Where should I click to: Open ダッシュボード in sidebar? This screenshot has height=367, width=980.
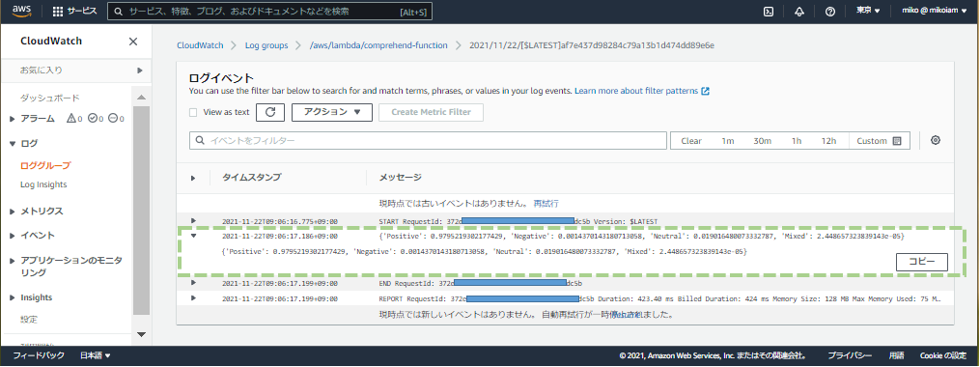[x=49, y=99]
